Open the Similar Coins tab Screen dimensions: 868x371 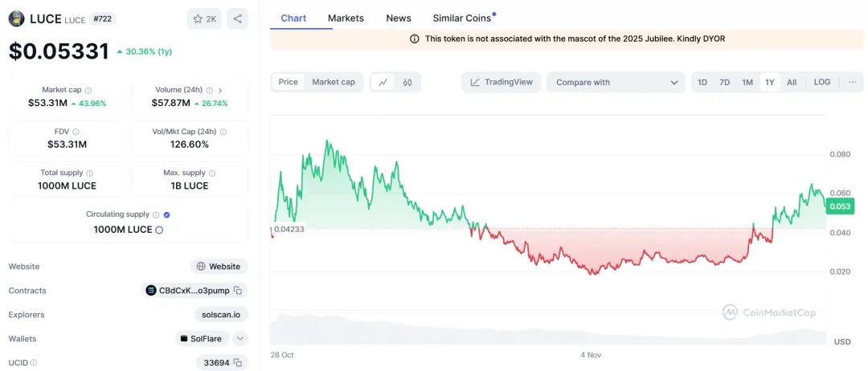coord(462,18)
